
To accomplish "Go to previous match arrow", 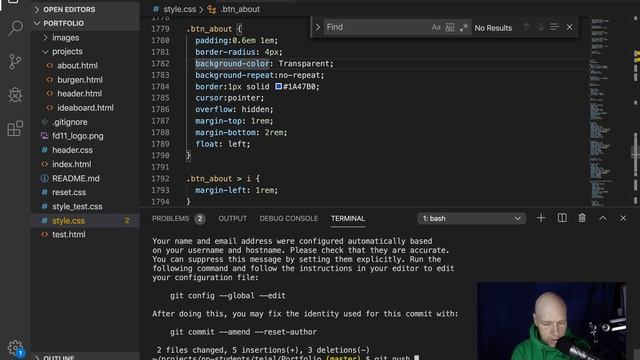I will pos(526,27).
